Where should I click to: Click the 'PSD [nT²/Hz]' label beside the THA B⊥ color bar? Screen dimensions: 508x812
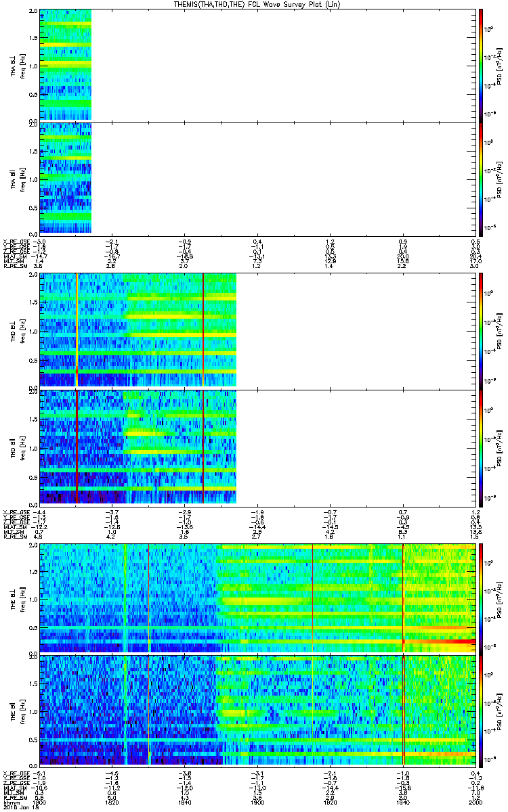coord(500,66)
